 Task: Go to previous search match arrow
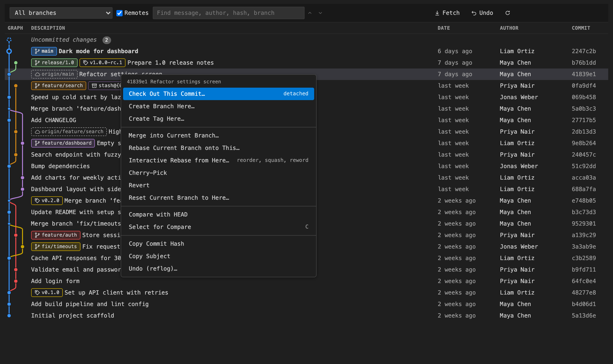[310, 13]
